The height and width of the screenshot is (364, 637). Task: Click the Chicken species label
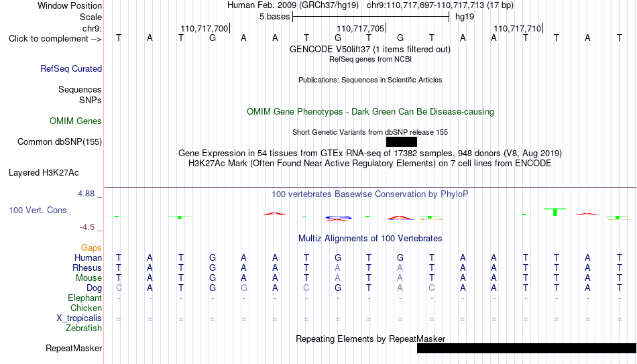86,308
